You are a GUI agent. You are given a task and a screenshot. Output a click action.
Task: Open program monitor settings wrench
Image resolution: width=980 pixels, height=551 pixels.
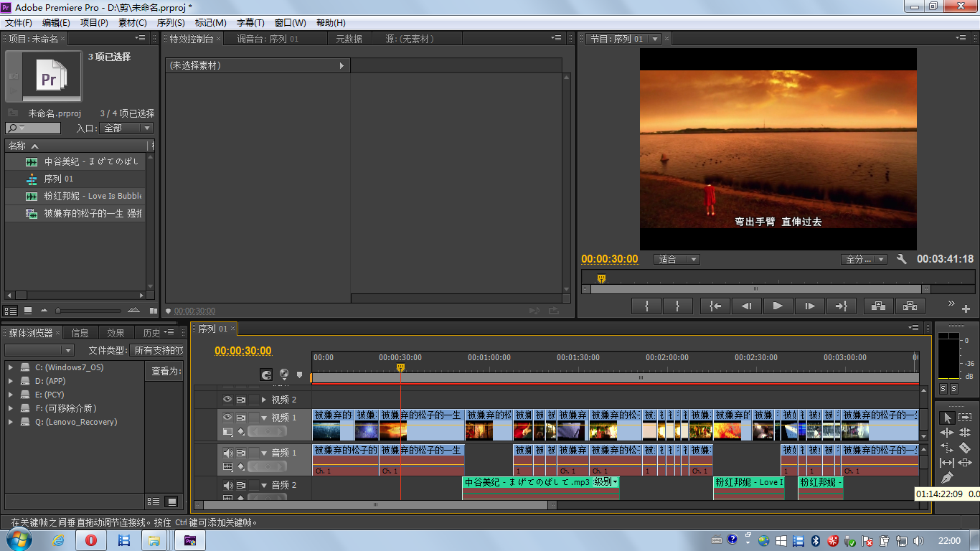click(x=902, y=259)
